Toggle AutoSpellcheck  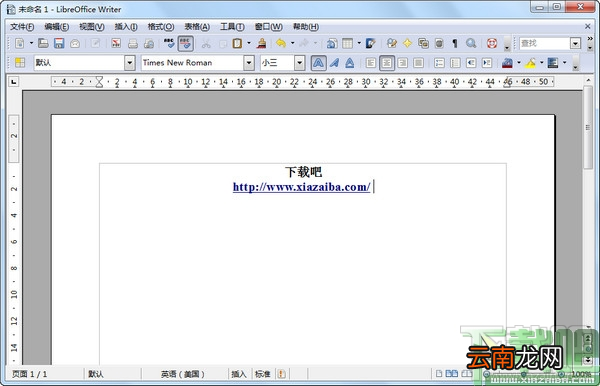186,43
